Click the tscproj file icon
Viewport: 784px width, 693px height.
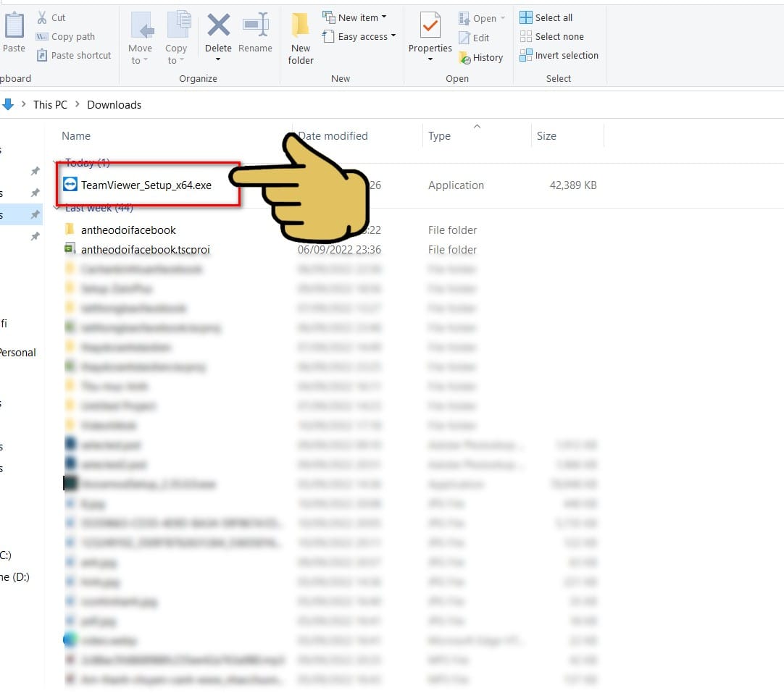(70, 248)
